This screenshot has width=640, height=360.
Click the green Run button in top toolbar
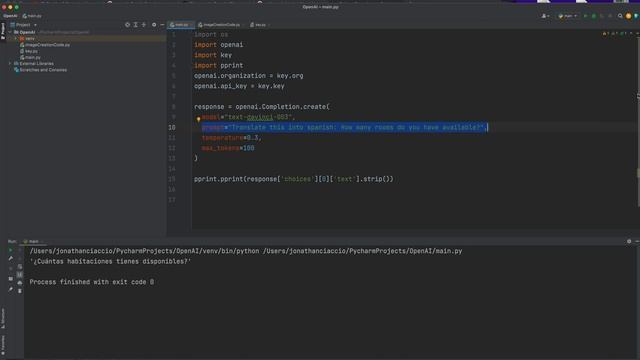pos(585,16)
